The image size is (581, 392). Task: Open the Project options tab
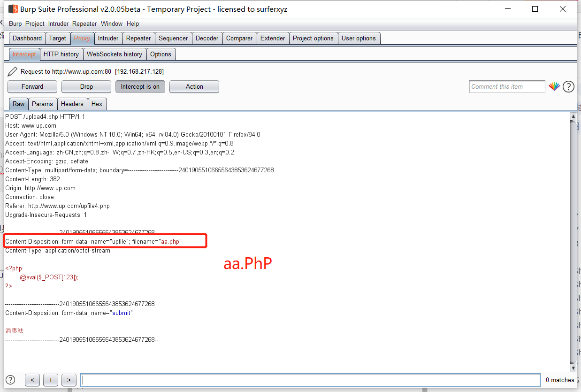coord(313,38)
